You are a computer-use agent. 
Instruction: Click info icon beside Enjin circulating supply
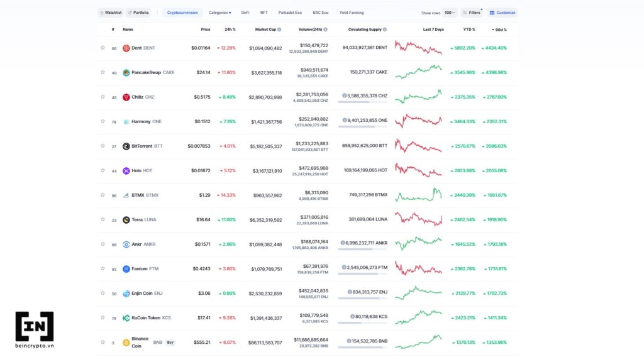(x=350, y=292)
